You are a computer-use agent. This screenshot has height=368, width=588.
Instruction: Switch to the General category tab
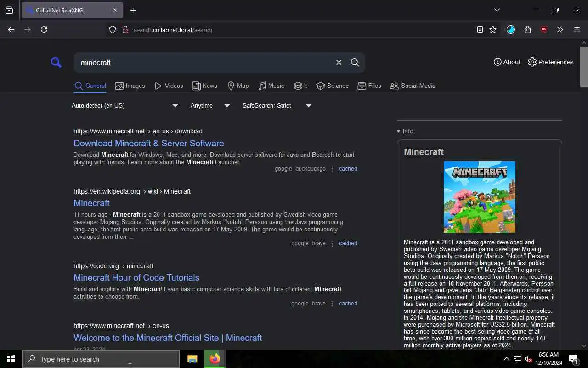[90, 86]
